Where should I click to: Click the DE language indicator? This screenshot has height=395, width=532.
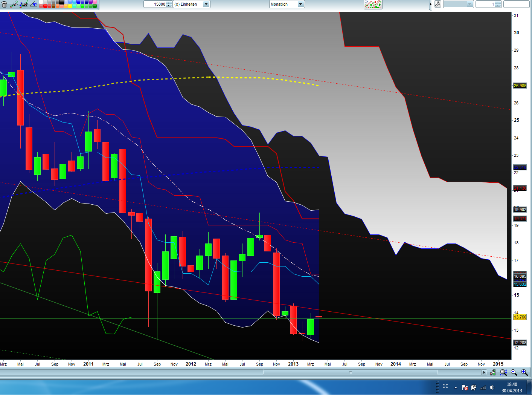coord(445,387)
